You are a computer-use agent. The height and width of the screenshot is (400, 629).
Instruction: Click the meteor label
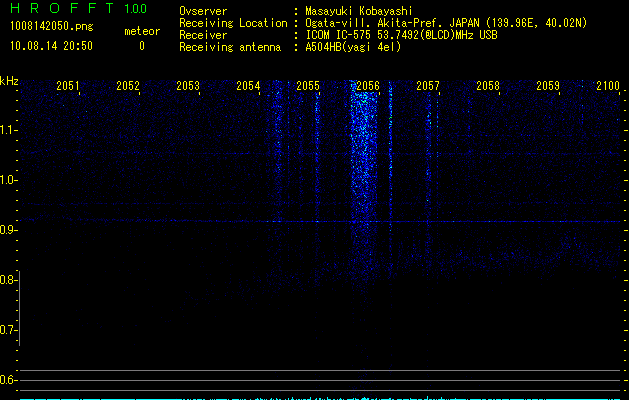pos(142,31)
